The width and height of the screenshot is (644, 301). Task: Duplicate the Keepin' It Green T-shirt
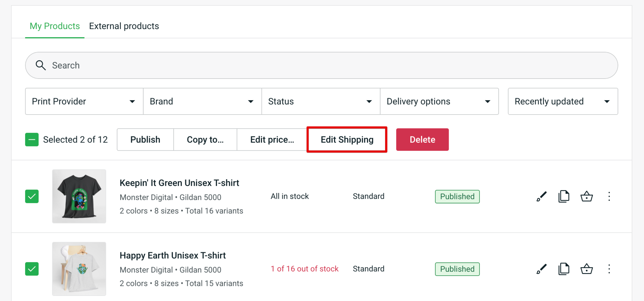(564, 196)
